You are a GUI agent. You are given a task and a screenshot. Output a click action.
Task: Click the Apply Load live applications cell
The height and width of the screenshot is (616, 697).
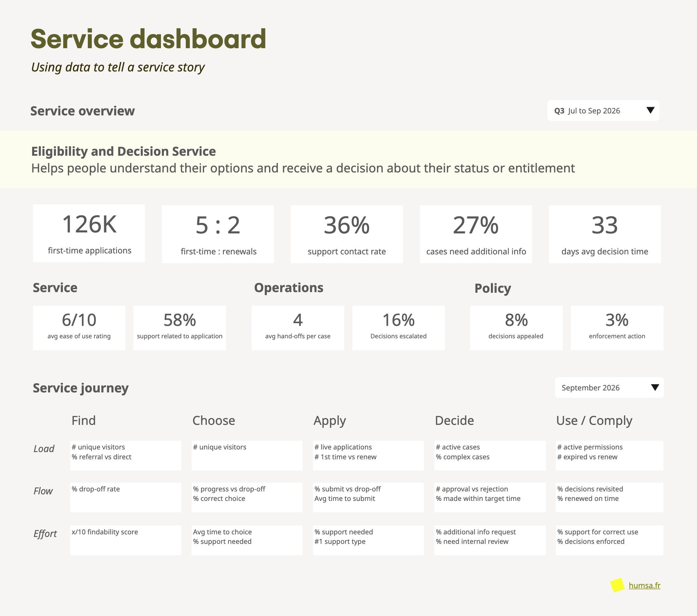(x=368, y=455)
